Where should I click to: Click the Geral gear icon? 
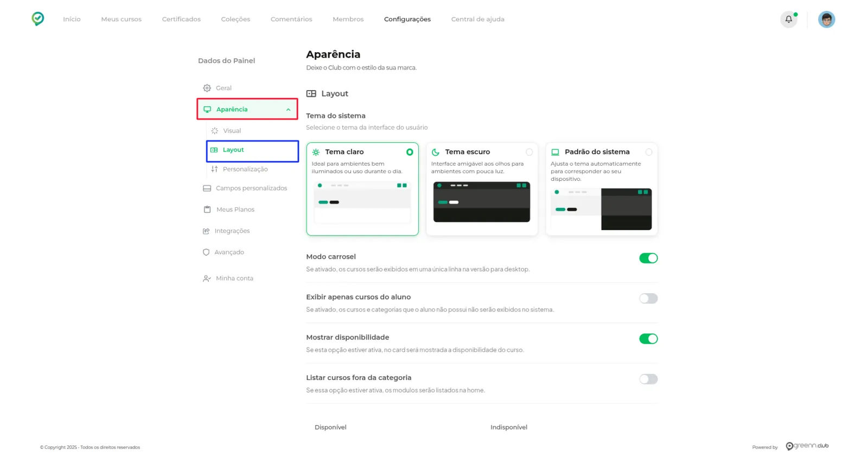(207, 88)
